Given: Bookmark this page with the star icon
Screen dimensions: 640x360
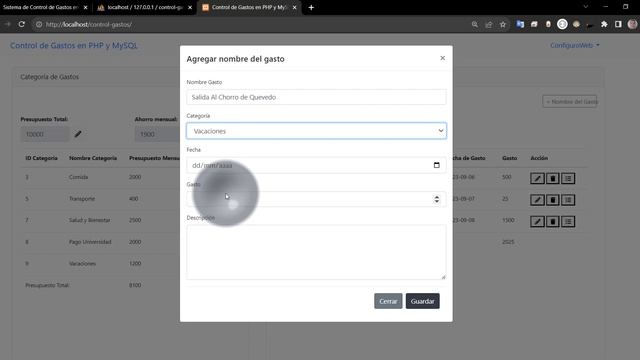Looking at the screenshot, I should pos(503,24).
